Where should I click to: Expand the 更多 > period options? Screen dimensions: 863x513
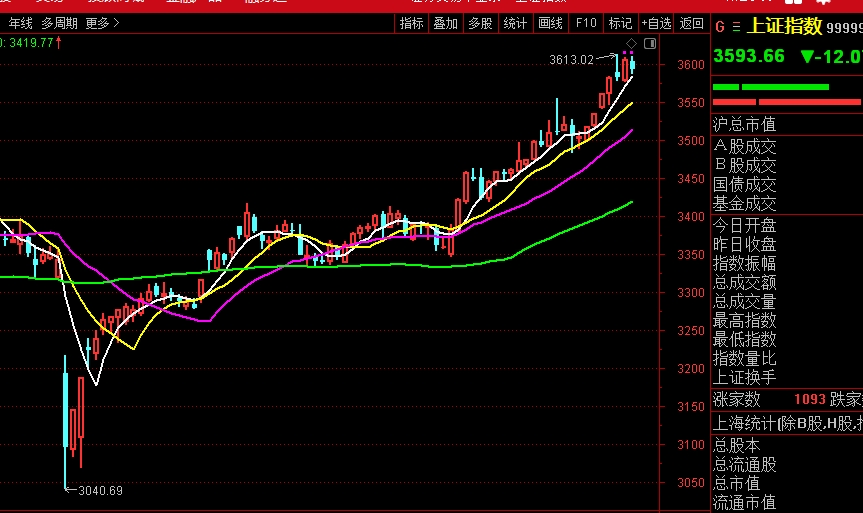click(102, 23)
